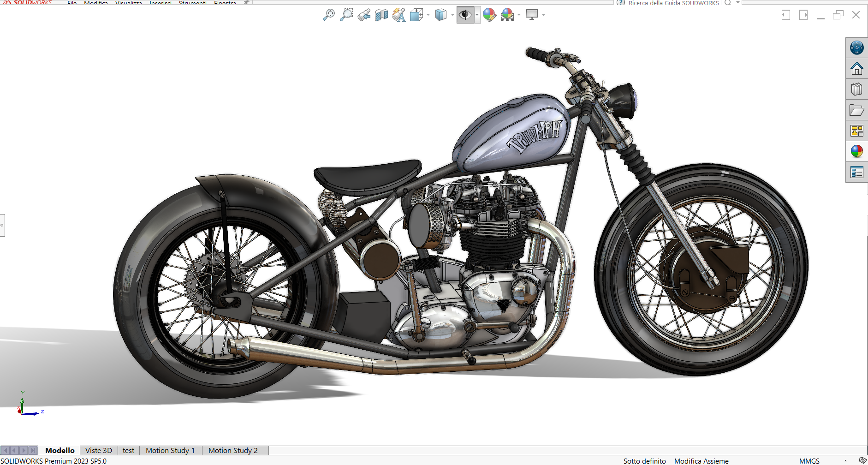868x465 pixels.
Task: Open Design Library task pane tab
Action: pos(857,89)
